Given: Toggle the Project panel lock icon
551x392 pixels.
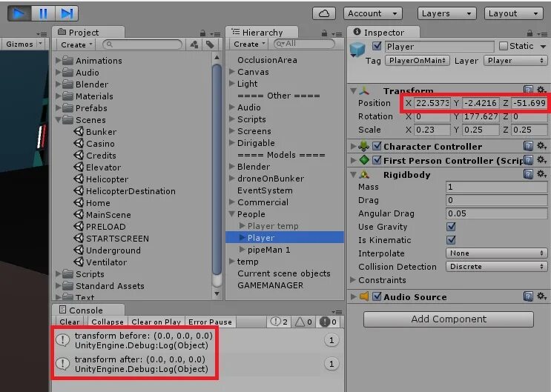Looking at the screenshot, I should pyautogui.click(x=202, y=33).
